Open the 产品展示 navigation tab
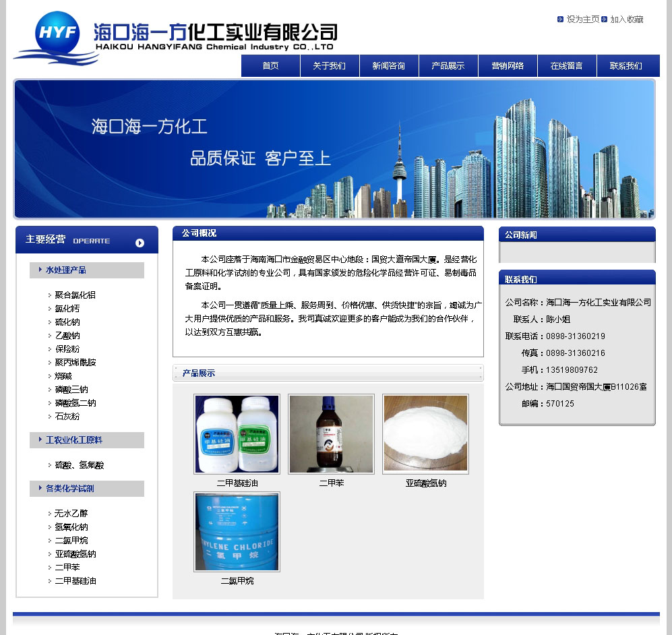 pyautogui.click(x=448, y=66)
